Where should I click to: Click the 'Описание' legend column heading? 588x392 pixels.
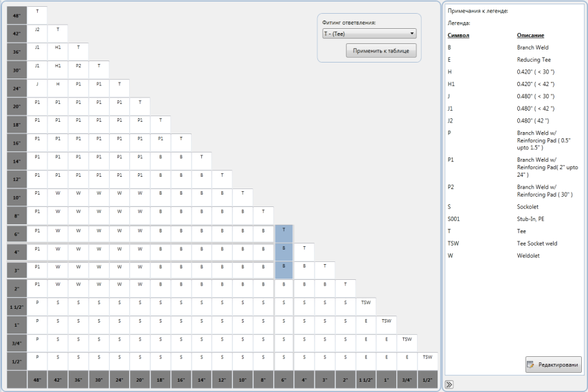click(530, 35)
